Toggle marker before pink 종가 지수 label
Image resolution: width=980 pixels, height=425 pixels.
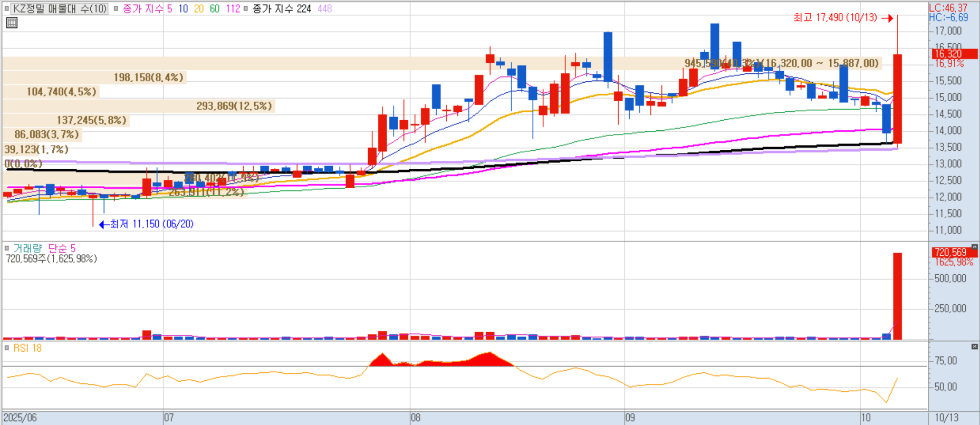[116, 8]
